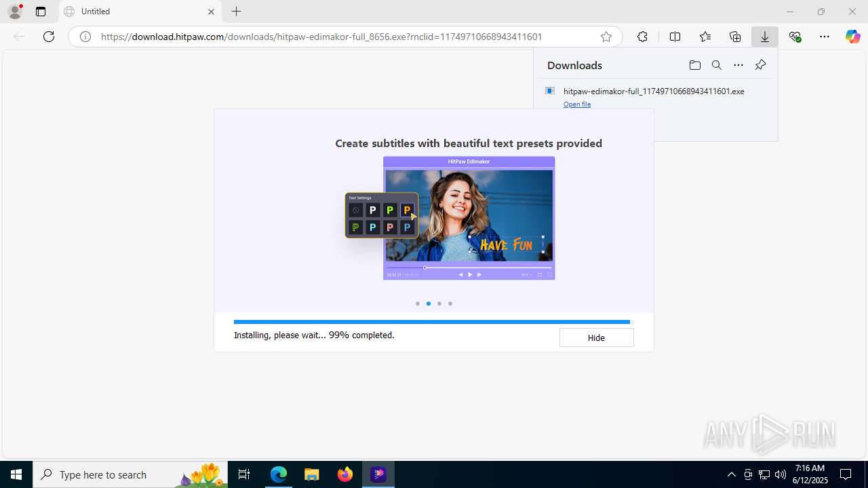Go to second slide indicator dot

429,304
